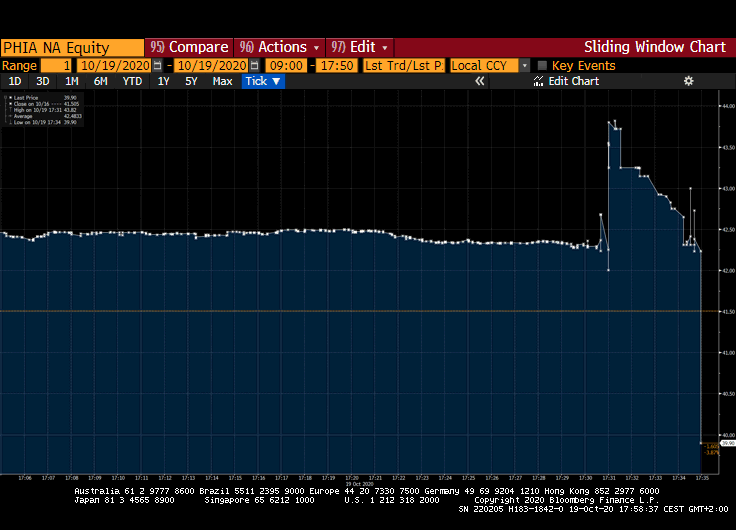This screenshot has height=530, width=736.
Task: Expand the Local CCY currency dropdown
Action: tap(524, 65)
